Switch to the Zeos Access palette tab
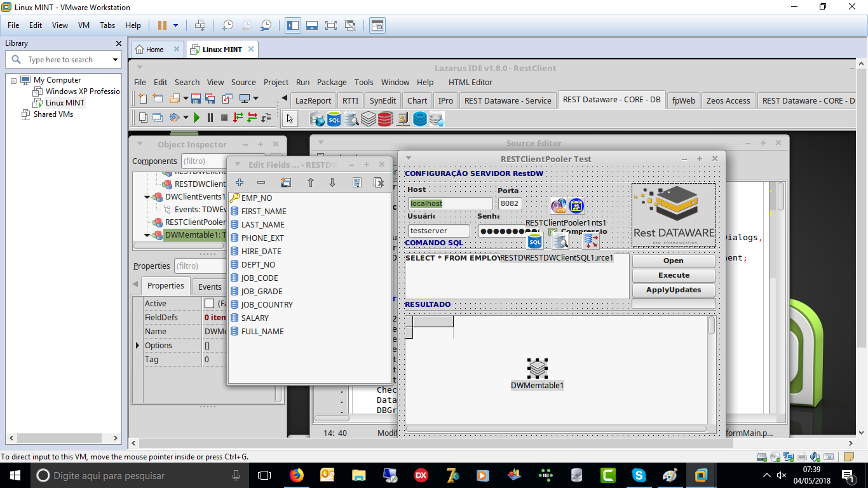The width and height of the screenshot is (868, 488). coord(728,100)
